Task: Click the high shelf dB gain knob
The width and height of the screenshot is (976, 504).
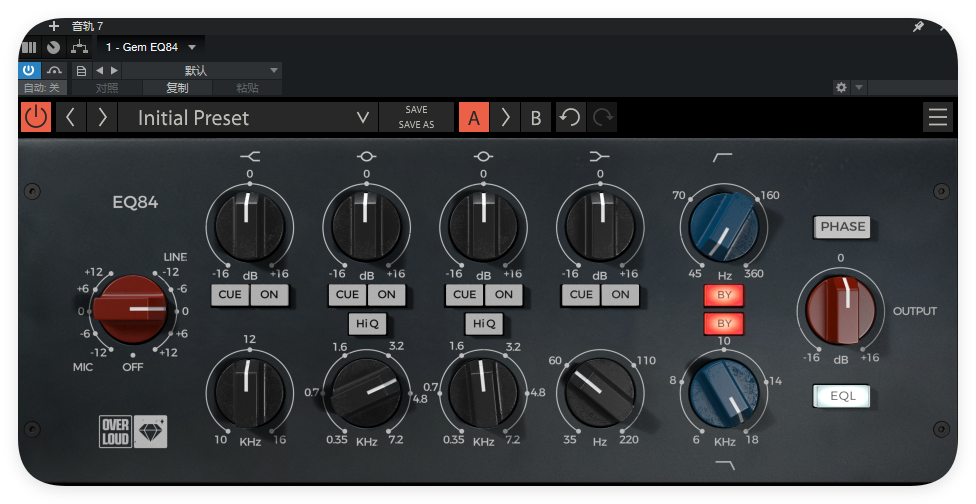Action: [x=250, y=226]
